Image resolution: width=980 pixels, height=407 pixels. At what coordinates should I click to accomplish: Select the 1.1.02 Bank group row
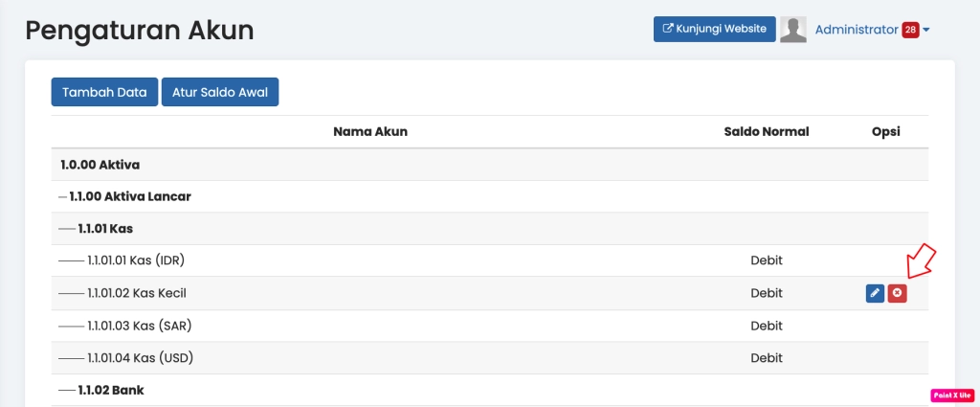(x=111, y=390)
